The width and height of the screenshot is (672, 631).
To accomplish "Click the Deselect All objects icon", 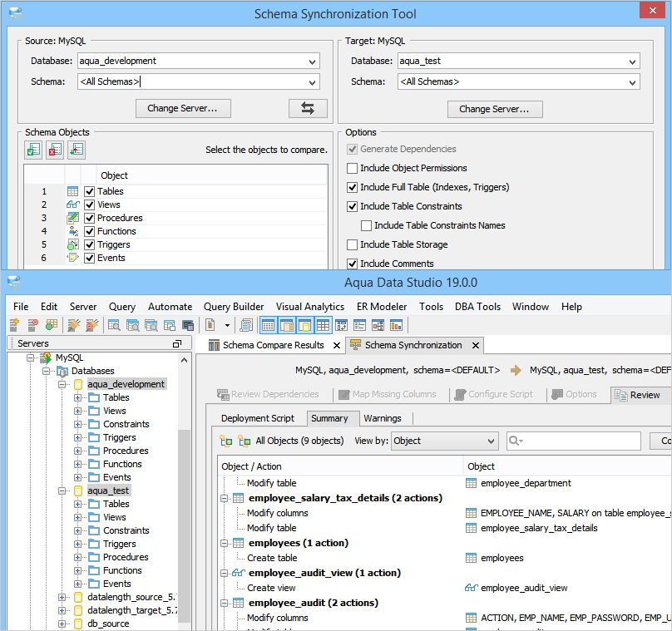I will [x=55, y=150].
